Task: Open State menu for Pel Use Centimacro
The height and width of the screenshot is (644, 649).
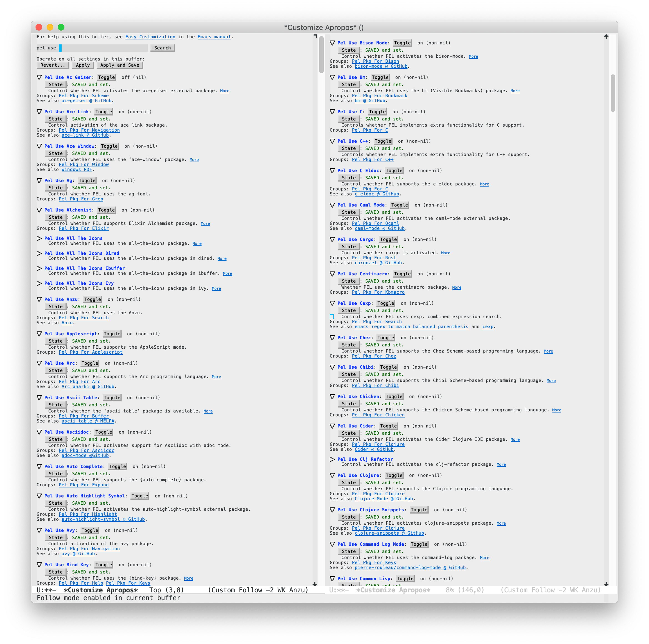Action: (x=349, y=281)
